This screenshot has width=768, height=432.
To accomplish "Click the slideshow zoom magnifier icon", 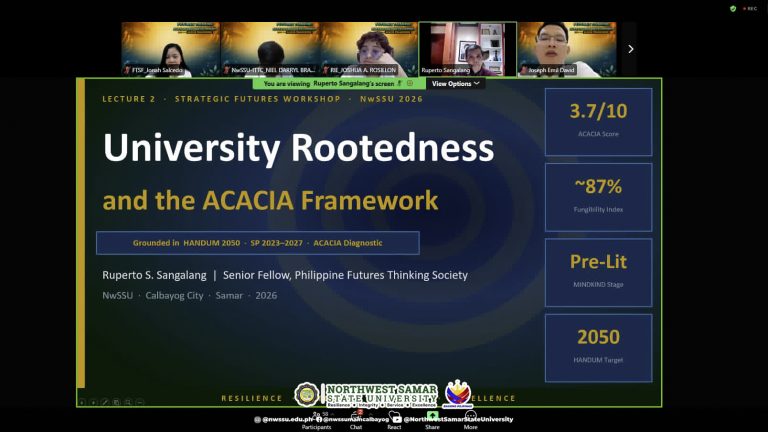I will pyautogui.click(x=128, y=402).
